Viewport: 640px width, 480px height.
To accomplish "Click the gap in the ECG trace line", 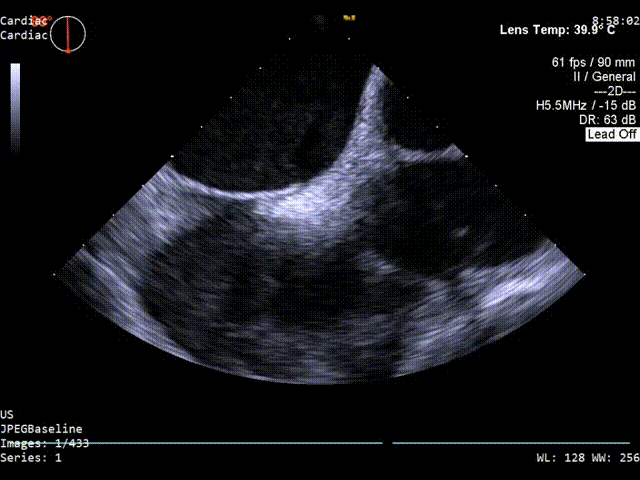I will (387, 442).
